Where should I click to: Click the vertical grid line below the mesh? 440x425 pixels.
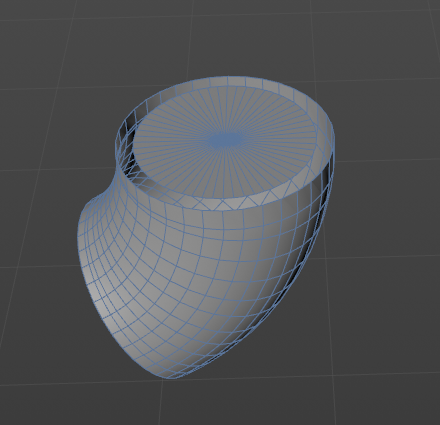[x=161, y=400]
